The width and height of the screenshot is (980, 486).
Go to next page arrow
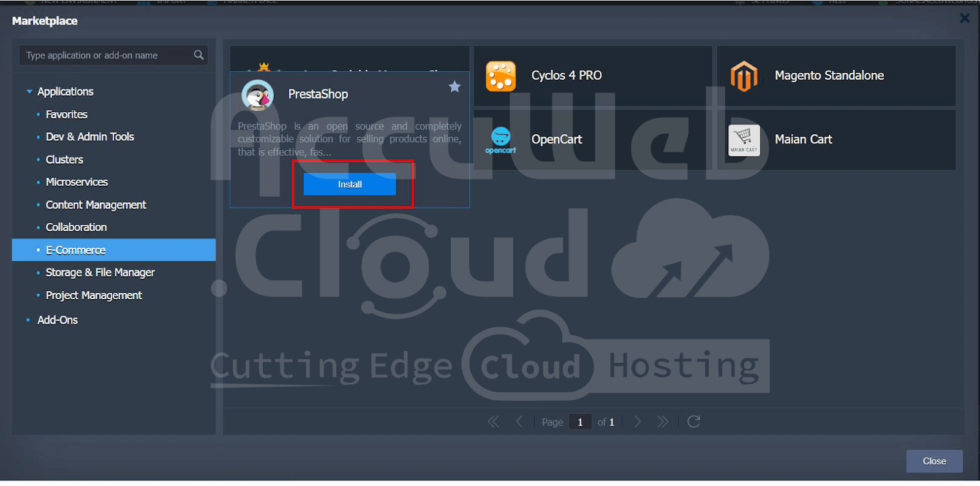[638, 422]
